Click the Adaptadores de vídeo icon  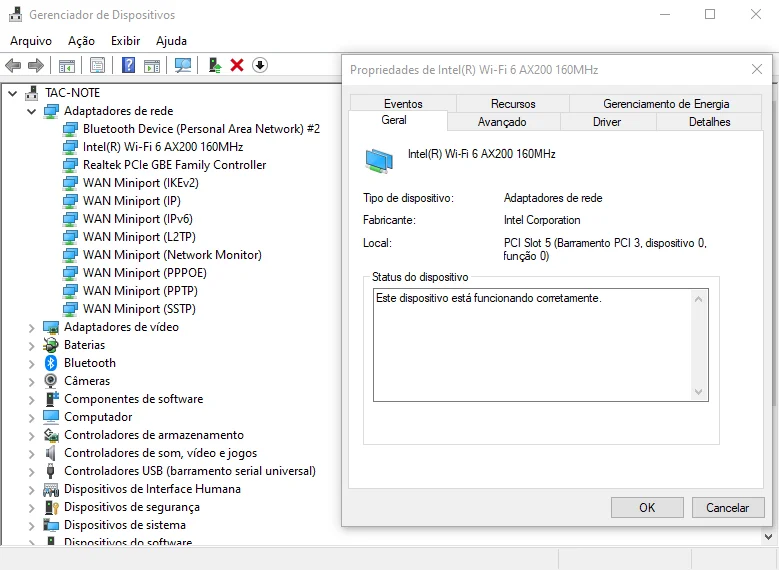(51, 327)
